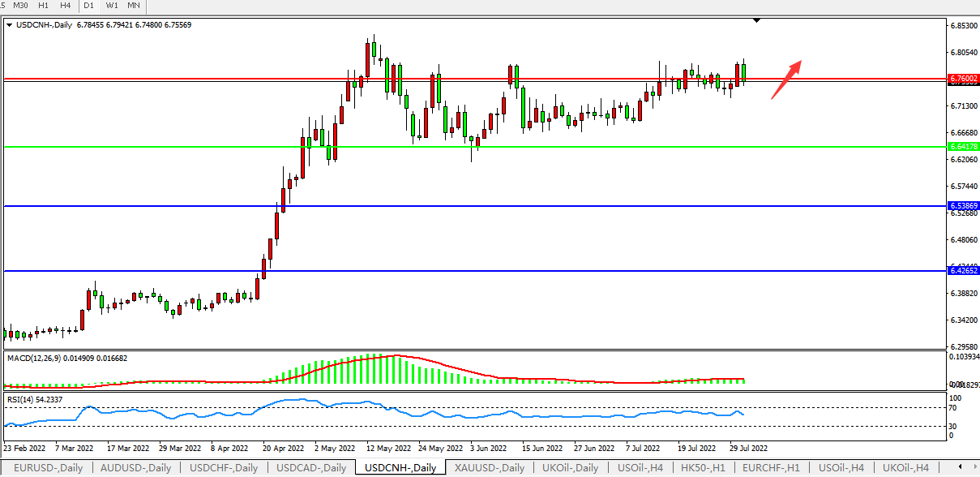The image size is (980, 477).
Task: Open the XAUUSD-,Daily chart tab
Action: click(489, 468)
